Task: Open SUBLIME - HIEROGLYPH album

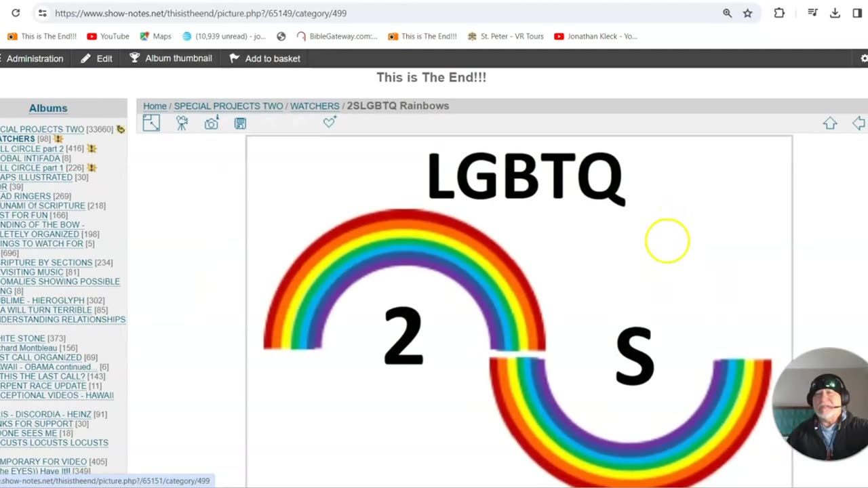Action: tap(42, 300)
